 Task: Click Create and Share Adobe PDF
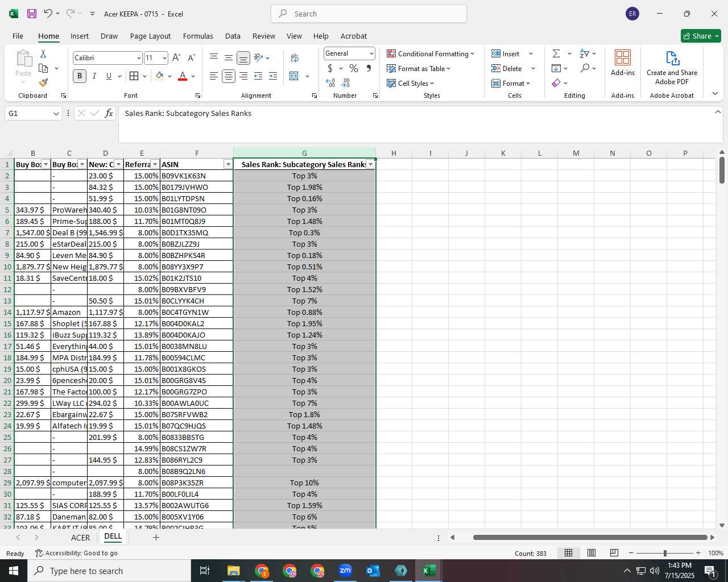pyautogui.click(x=672, y=68)
